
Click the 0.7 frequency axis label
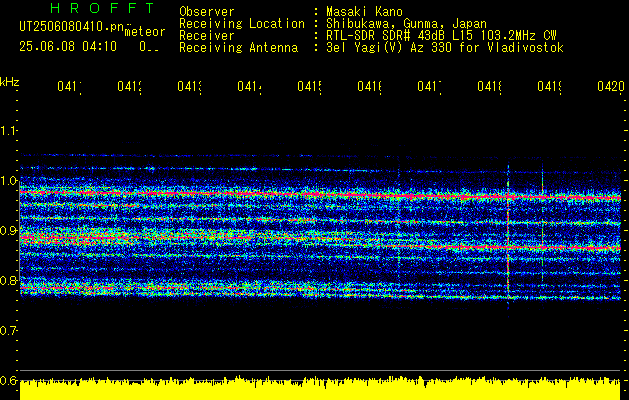[x=8, y=331]
